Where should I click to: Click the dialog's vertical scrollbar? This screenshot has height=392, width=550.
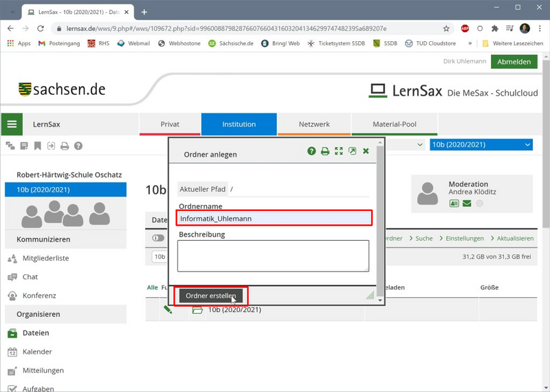380,220
